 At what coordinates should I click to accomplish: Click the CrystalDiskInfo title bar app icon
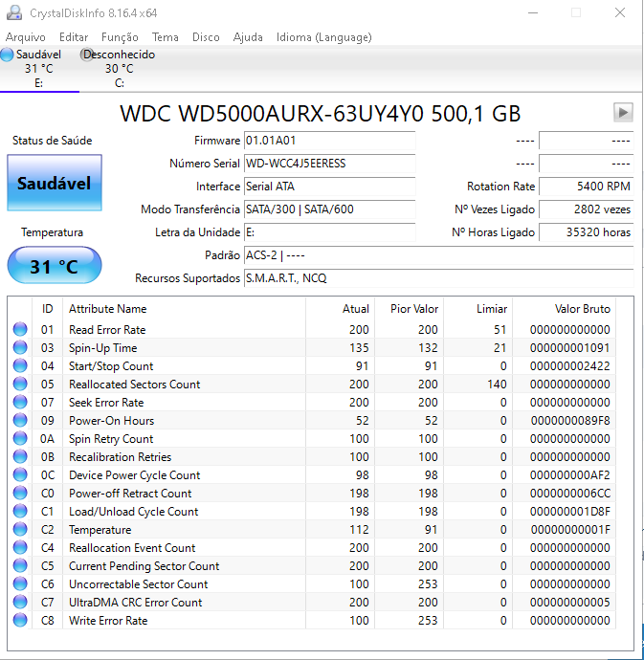pyautogui.click(x=14, y=12)
